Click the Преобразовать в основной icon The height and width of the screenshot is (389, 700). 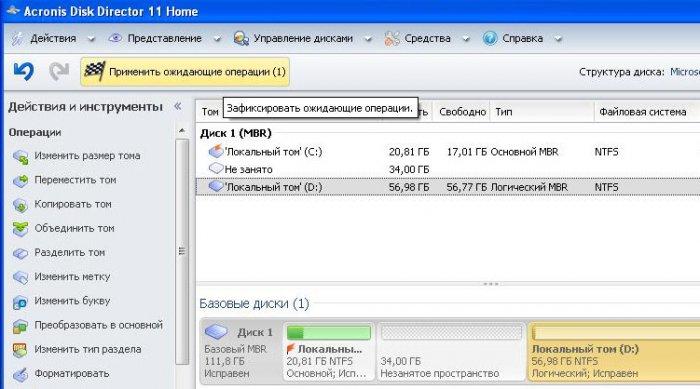point(21,326)
